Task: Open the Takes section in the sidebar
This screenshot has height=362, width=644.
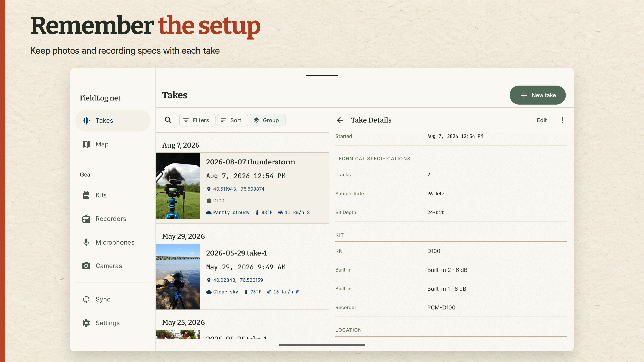Action: (x=113, y=121)
